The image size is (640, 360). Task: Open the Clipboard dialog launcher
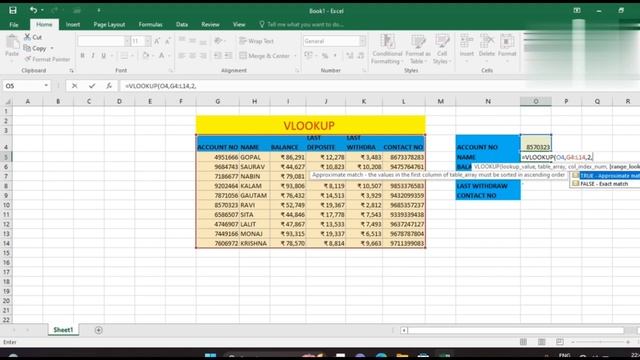[71, 71]
